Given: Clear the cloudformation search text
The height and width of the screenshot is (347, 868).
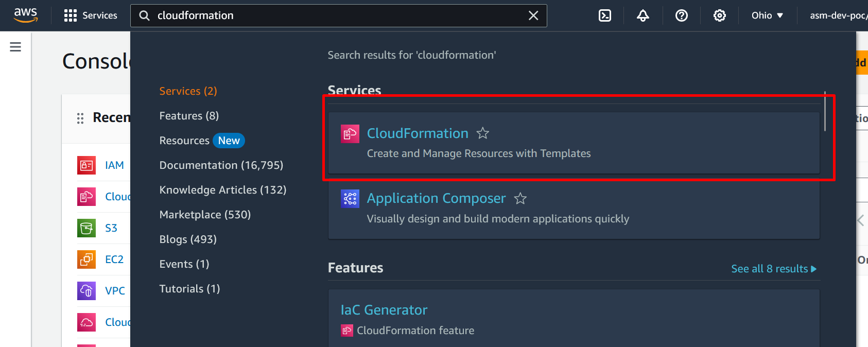Looking at the screenshot, I should point(533,15).
